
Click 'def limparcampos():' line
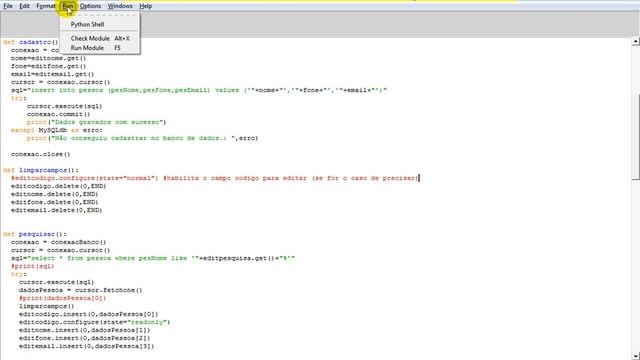[x=40, y=170]
